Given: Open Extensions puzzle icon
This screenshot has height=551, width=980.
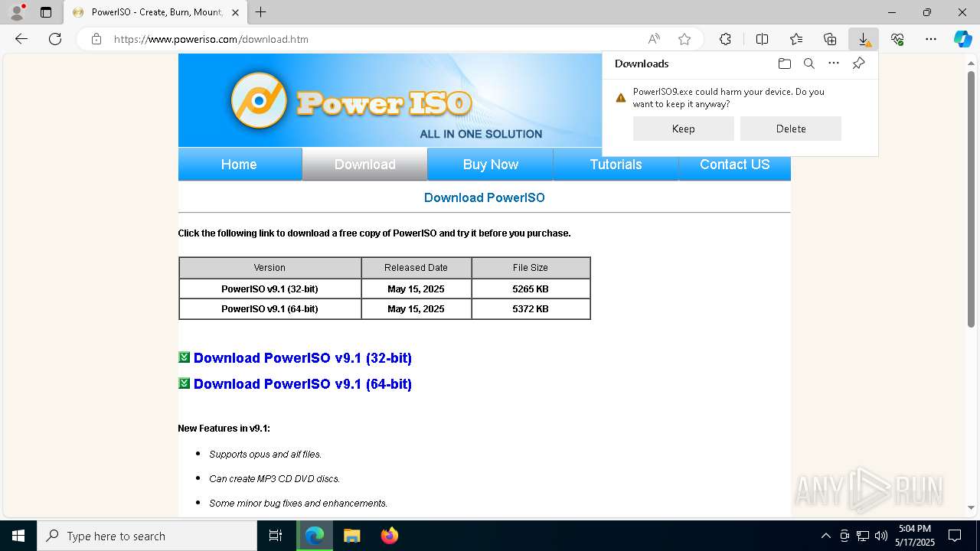Looking at the screenshot, I should tap(725, 39).
